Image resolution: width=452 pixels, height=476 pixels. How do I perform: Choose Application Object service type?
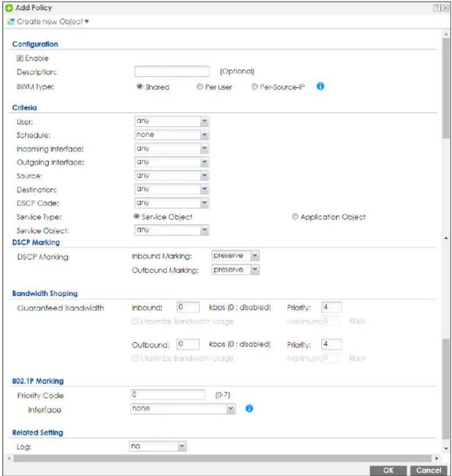(x=295, y=217)
